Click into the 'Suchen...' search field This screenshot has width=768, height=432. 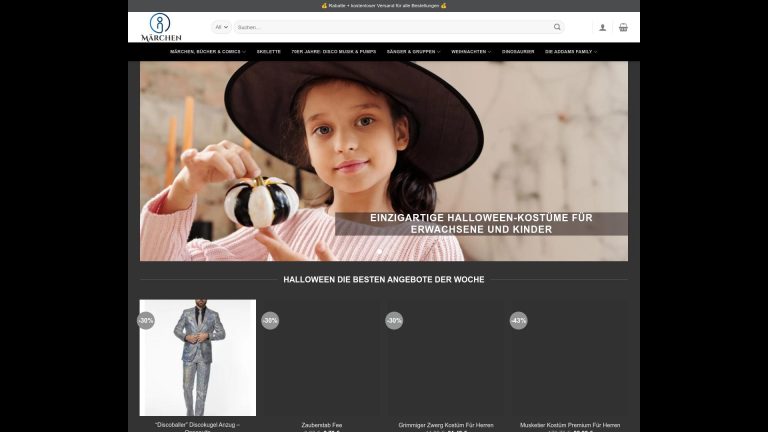pos(390,27)
